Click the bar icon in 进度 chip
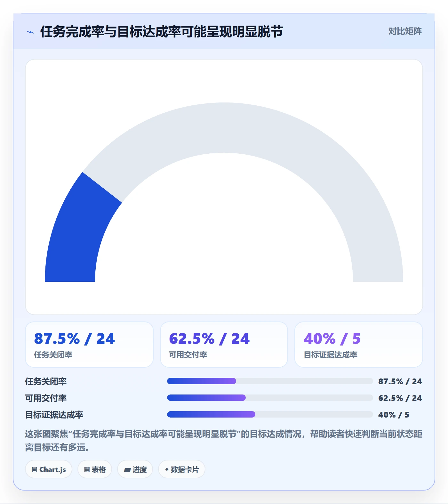The height and width of the screenshot is (504, 448). (127, 470)
